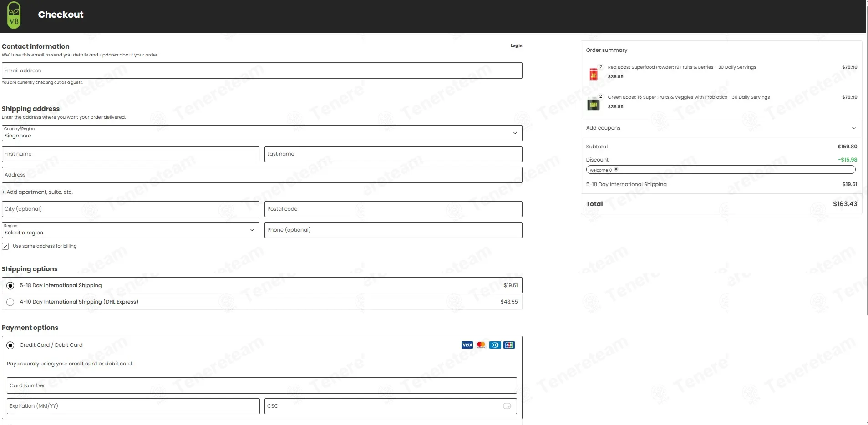
Task: Click Add apartment, suite, etc. link
Action: click(37, 192)
